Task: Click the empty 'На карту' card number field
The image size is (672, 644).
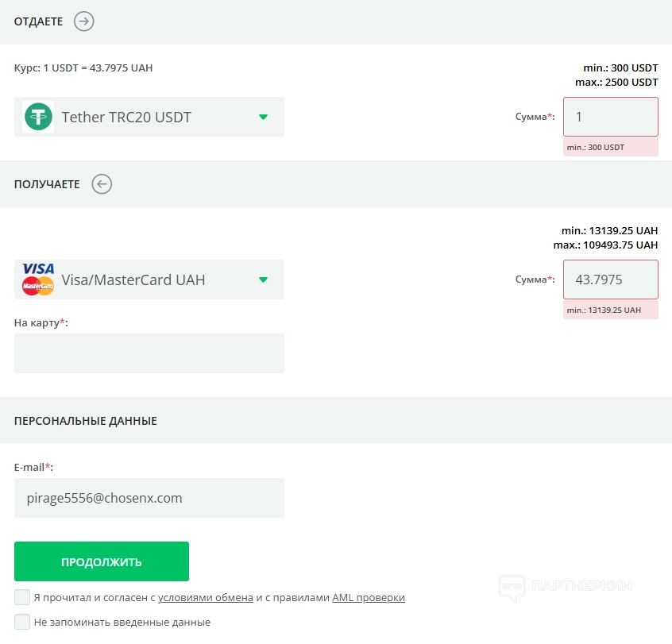Action: point(149,353)
